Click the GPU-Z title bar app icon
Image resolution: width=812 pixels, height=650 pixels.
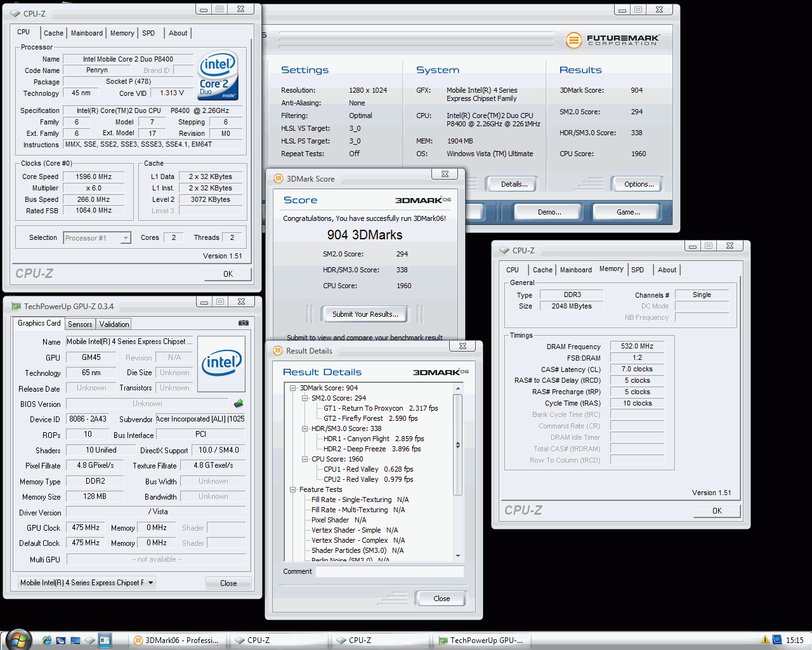coord(16,307)
